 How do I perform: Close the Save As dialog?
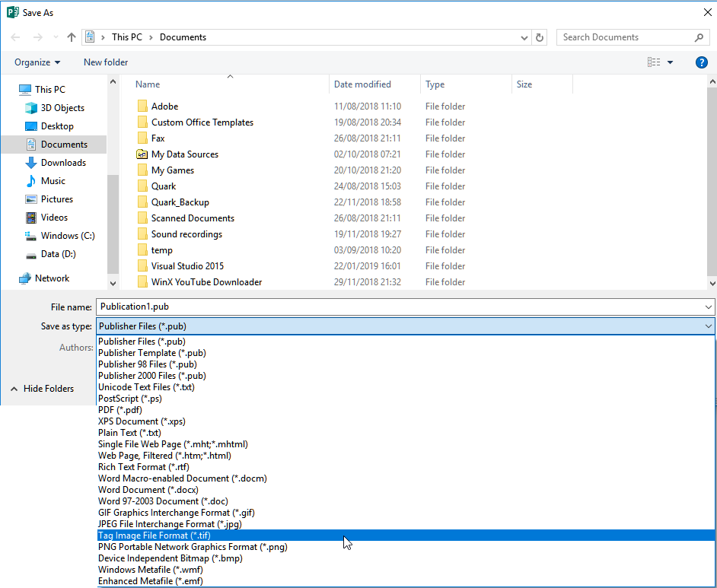tap(707, 12)
